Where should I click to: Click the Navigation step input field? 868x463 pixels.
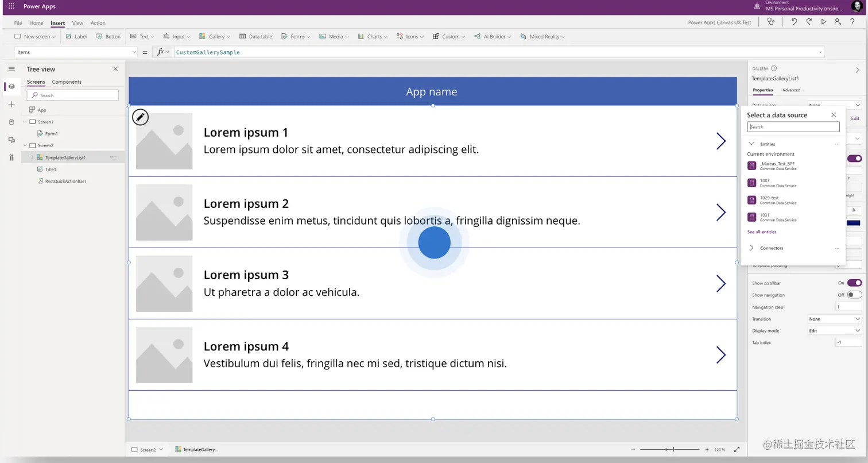point(848,307)
